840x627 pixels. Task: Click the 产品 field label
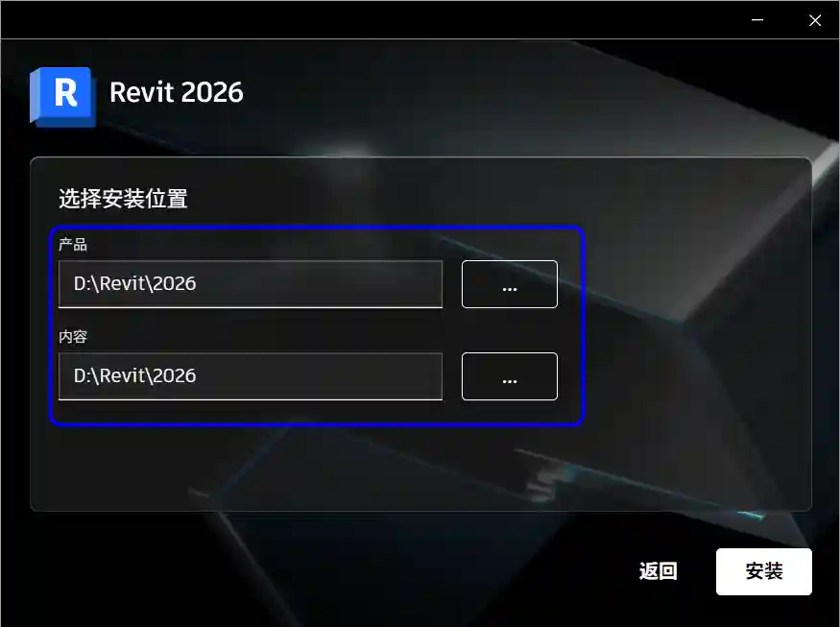pyautogui.click(x=73, y=245)
